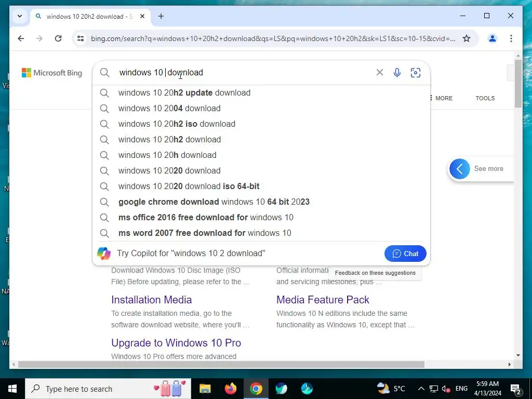532x399 pixels.
Task: Click the horizontal scrollbar thumb
Action: point(221,364)
